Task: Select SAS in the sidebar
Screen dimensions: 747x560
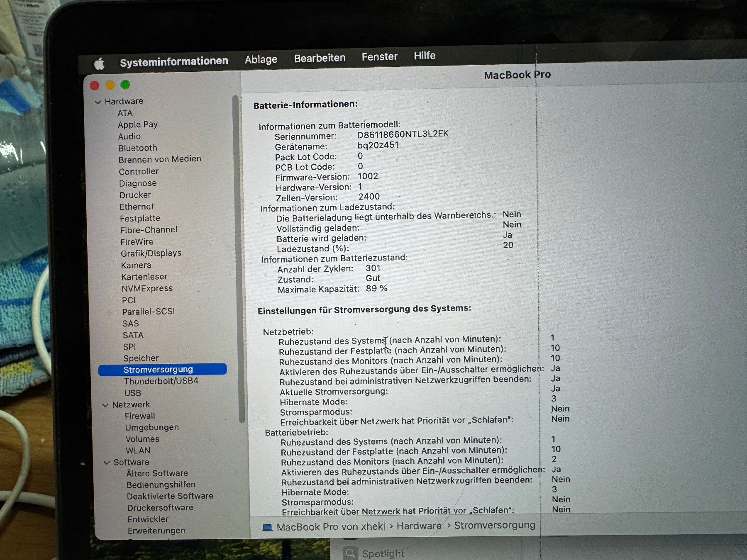Action: point(131,324)
